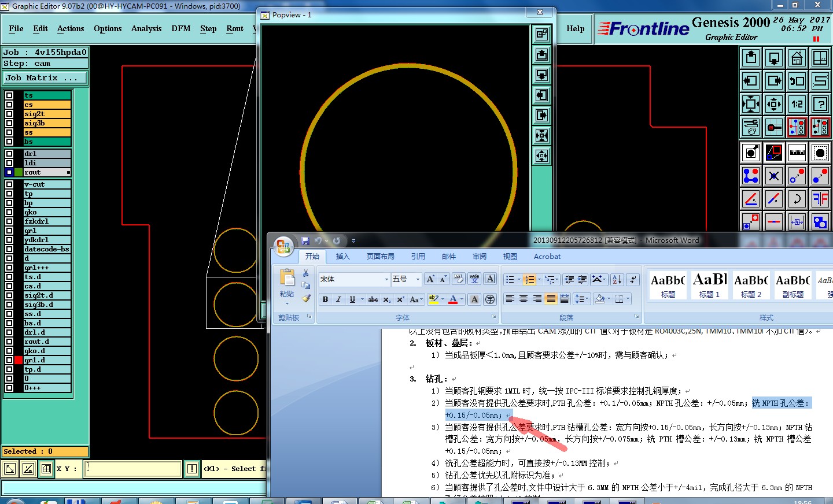Click the previous view undo-rectangle icon
The width and height of the screenshot is (833, 504).
(x=797, y=81)
